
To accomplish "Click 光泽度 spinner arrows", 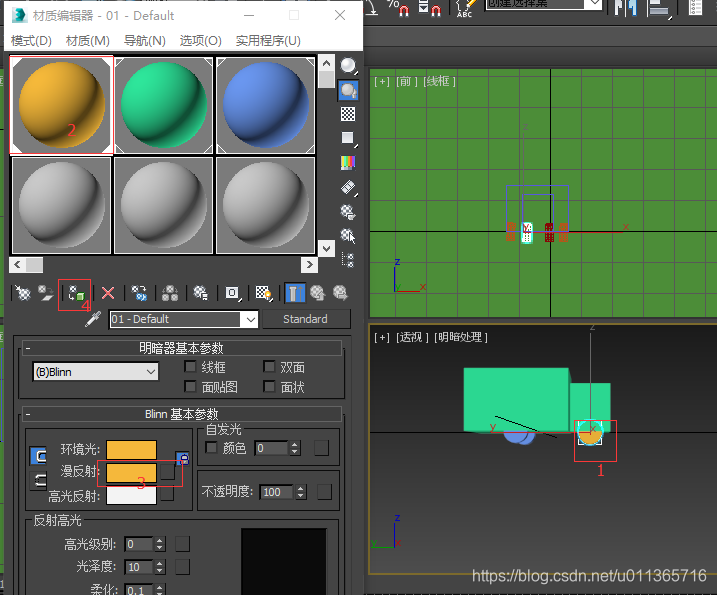I will (159, 567).
